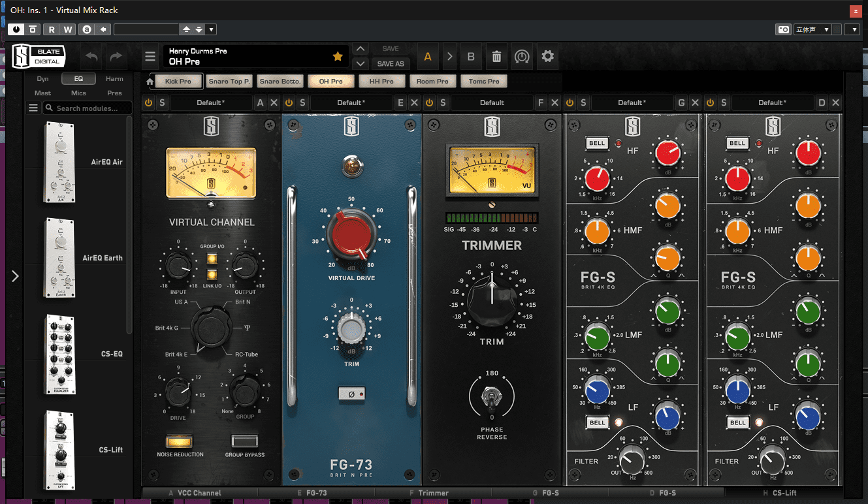
Task: Click the host automation 'a' icon
Action: (x=86, y=29)
